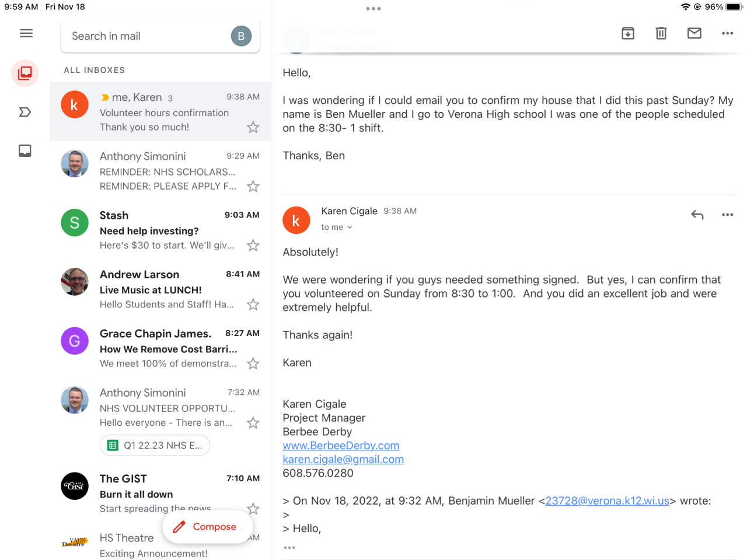Reply to Karen Cigale's message

point(697,215)
